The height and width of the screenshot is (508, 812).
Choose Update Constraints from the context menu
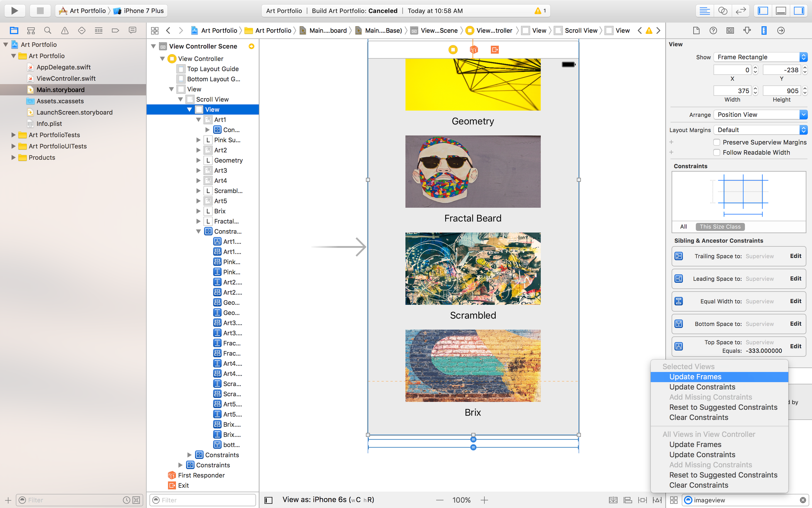tap(702, 387)
